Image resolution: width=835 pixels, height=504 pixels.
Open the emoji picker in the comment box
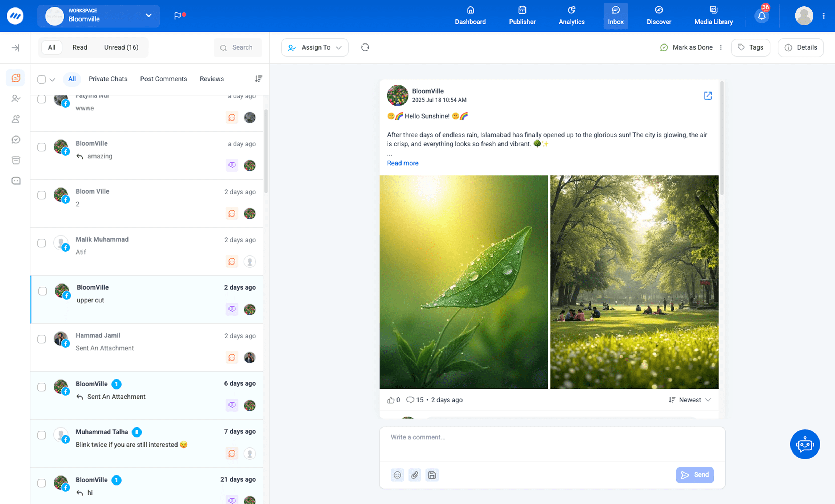tap(398, 475)
